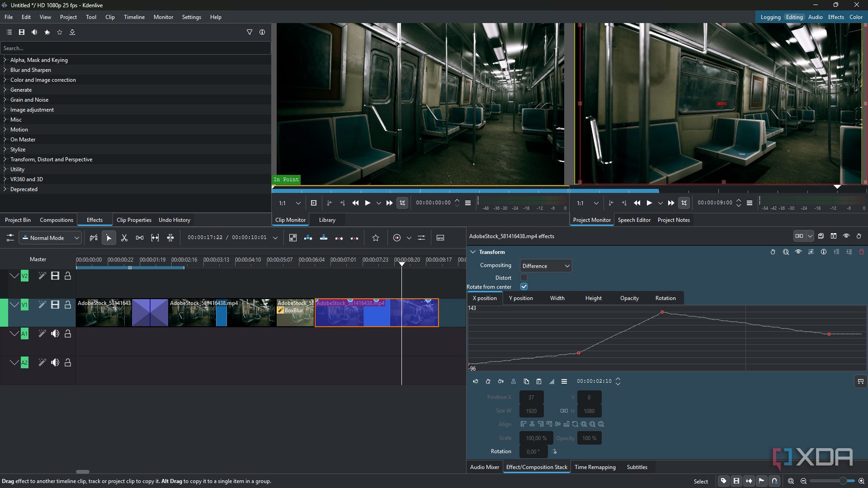The width and height of the screenshot is (868, 488).
Task: Click the Project Monitor timecode field
Action: click(715, 203)
